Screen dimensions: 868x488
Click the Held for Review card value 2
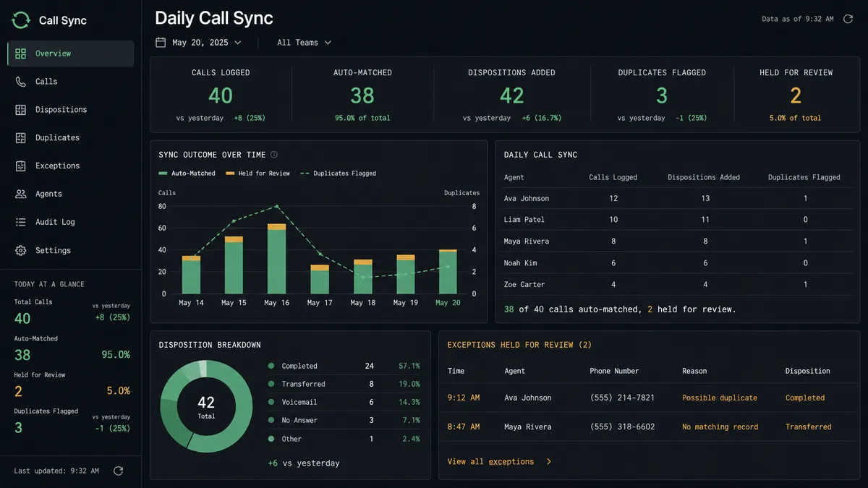click(x=796, y=95)
